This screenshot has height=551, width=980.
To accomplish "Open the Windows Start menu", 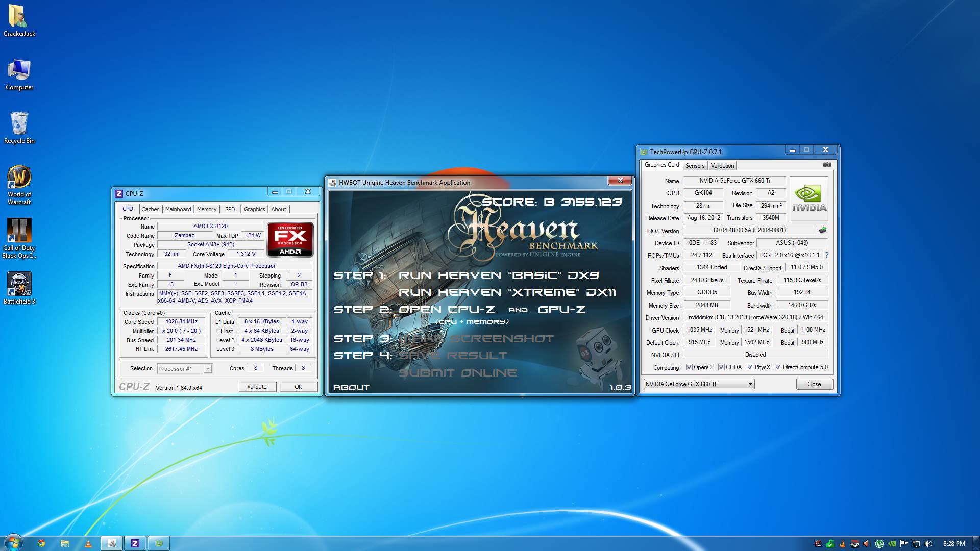I will pos(14,543).
